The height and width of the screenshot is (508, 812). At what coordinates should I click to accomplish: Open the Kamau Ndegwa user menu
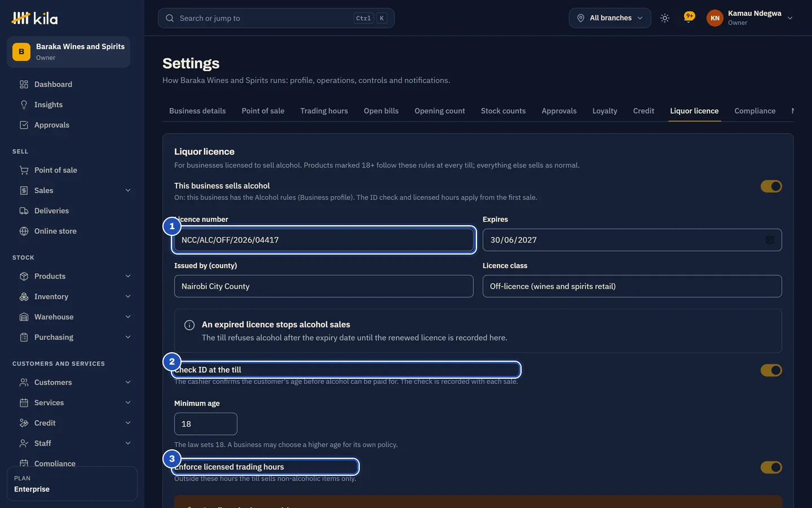point(750,18)
